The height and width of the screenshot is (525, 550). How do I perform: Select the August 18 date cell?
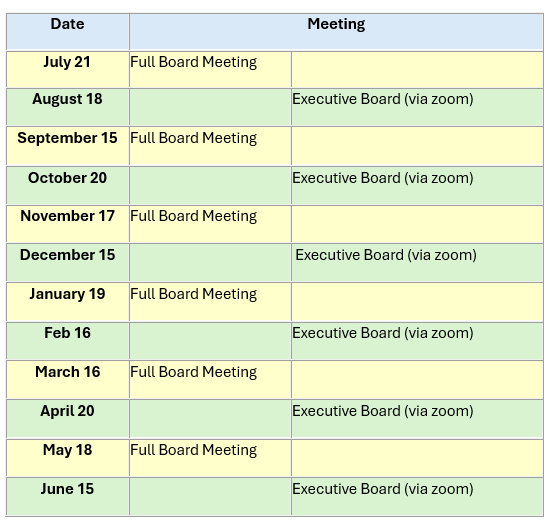pos(68,107)
